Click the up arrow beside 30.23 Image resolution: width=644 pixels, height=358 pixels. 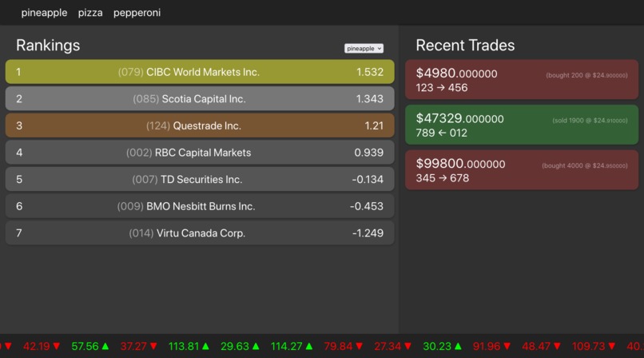tap(458, 347)
